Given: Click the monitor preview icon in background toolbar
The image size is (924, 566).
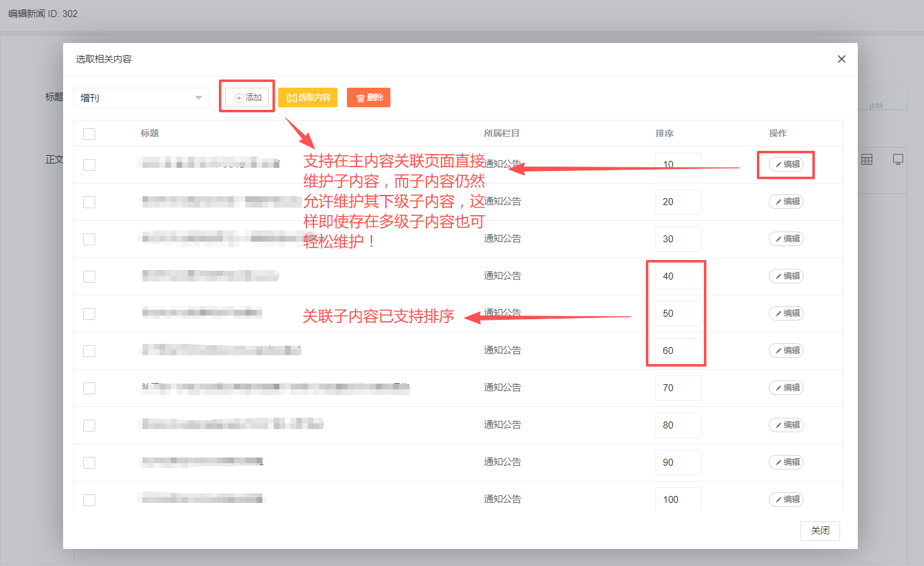Looking at the screenshot, I should 898,160.
